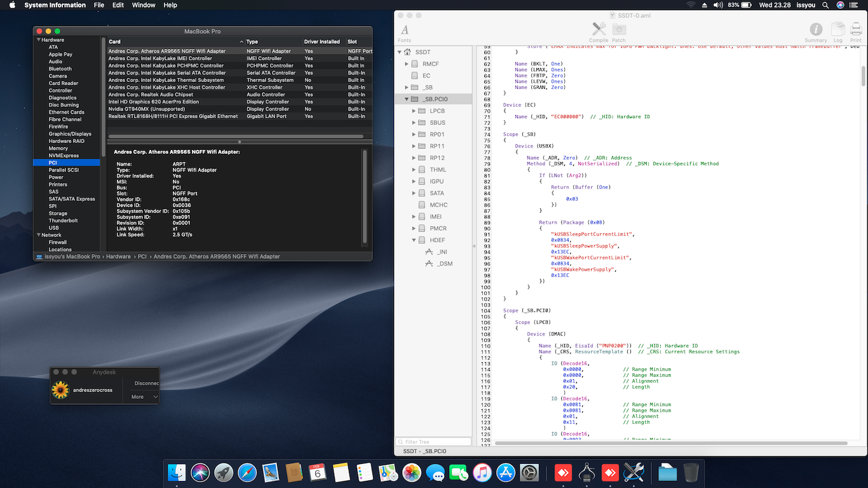The image size is (868, 488).
Task: Select Graphics/Displays in Hardware sidebar
Action: tap(70, 134)
